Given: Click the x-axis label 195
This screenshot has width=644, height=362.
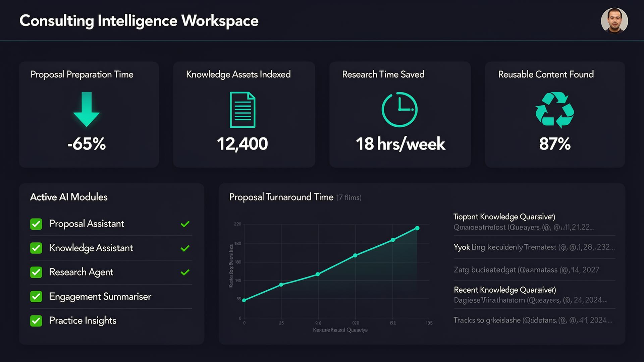Looking at the screenshot, I should (x=429, y=323).
